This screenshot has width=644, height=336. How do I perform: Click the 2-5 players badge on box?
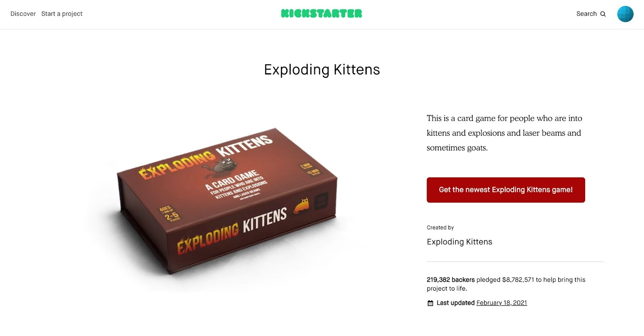169,214
